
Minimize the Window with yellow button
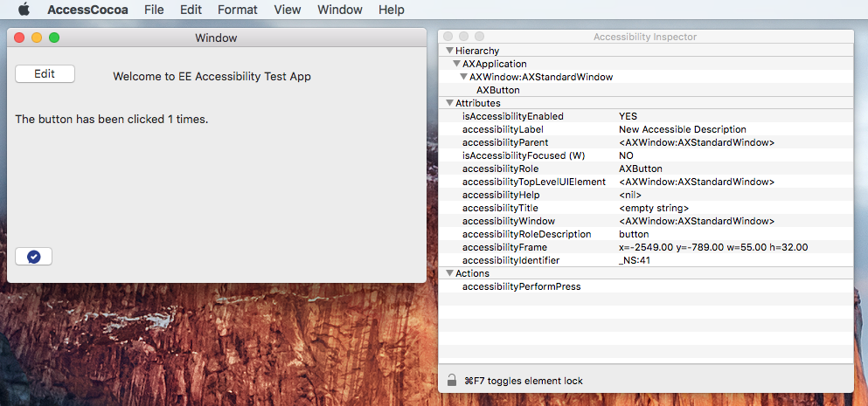[37, 38]
